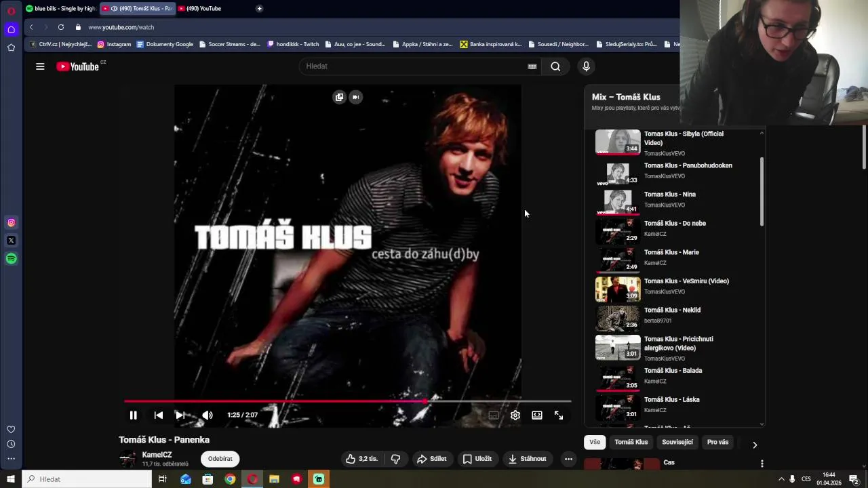
Task: Open the Windows Start menu
Action: pos(11,479)
